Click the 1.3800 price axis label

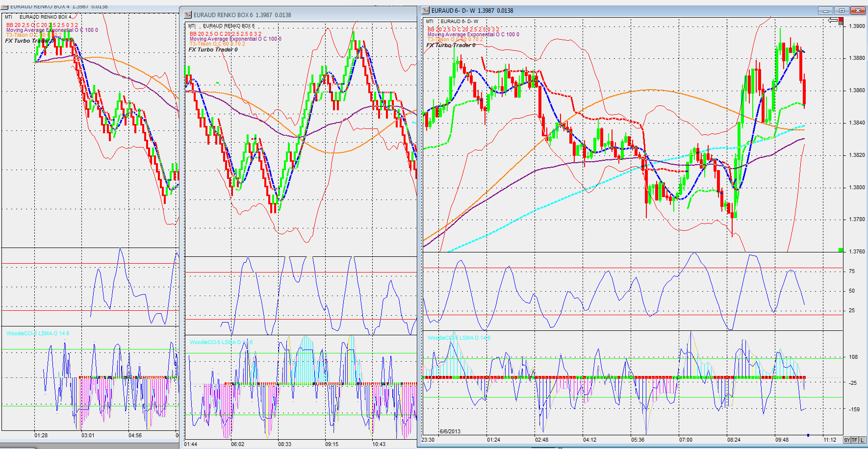[857, 188]
